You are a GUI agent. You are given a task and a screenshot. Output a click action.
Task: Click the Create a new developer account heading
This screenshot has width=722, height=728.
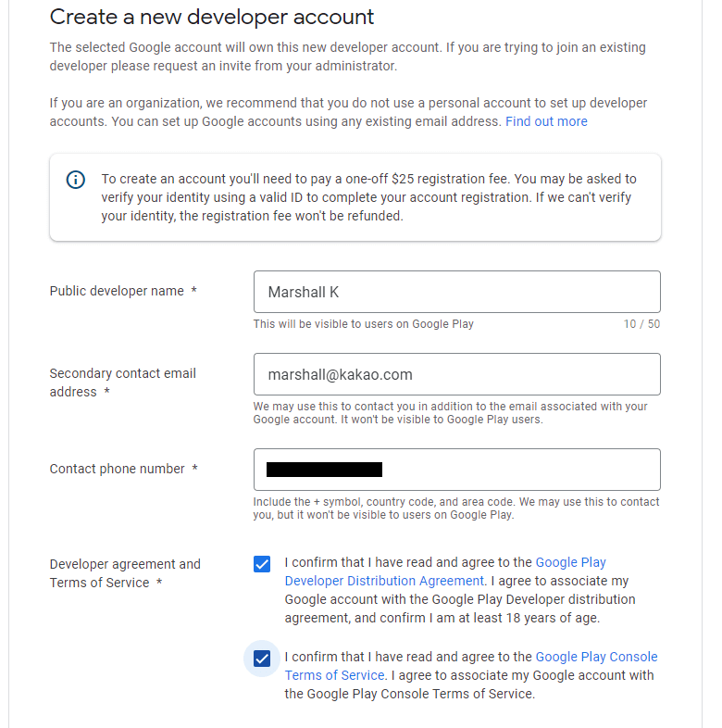[x=212, y=17]
